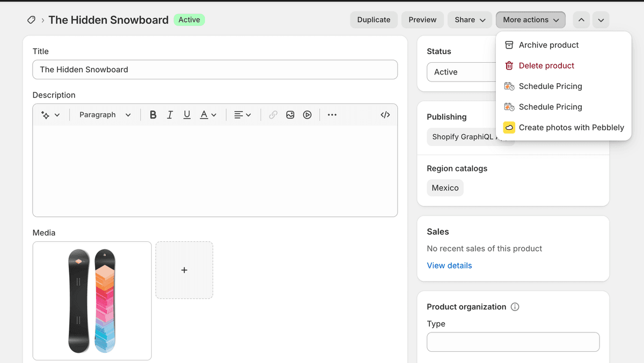Viewport: 644px width, 363px height.
Task: Open the View details link
Action: [x=449, y=265]
